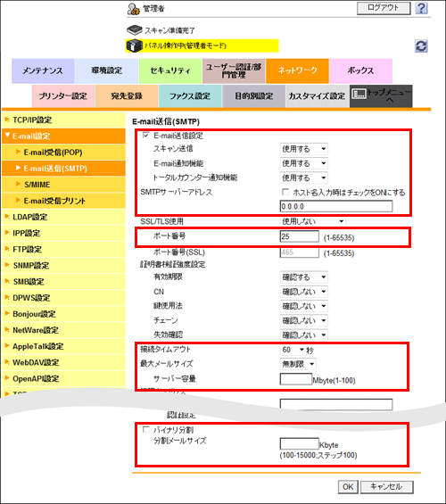Switch to the セキュリティ tab
Image resolution: width=446 pixels, height=504 pixels.
click(170, 70)
